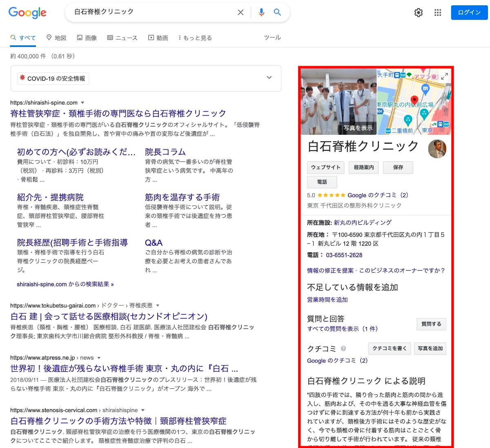The image size is (490, 448).
Task: Click the blue magnifier search icon
Action: [277, 12]
